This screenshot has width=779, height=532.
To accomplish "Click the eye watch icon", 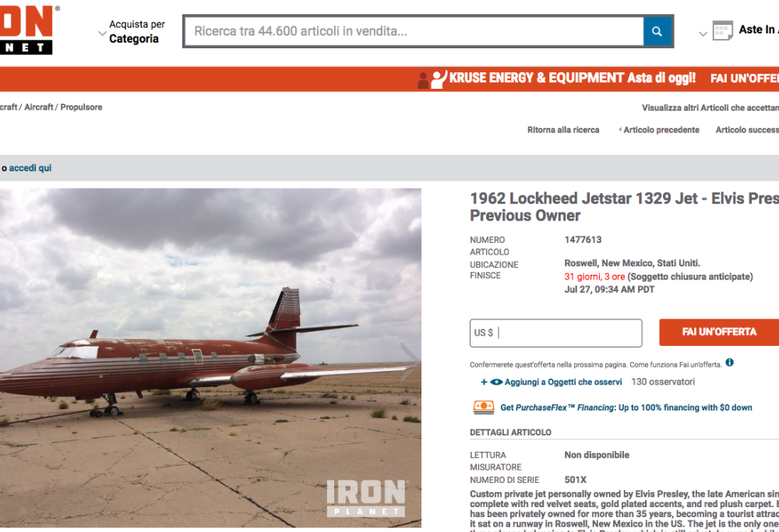I will [x=496, y=382].
